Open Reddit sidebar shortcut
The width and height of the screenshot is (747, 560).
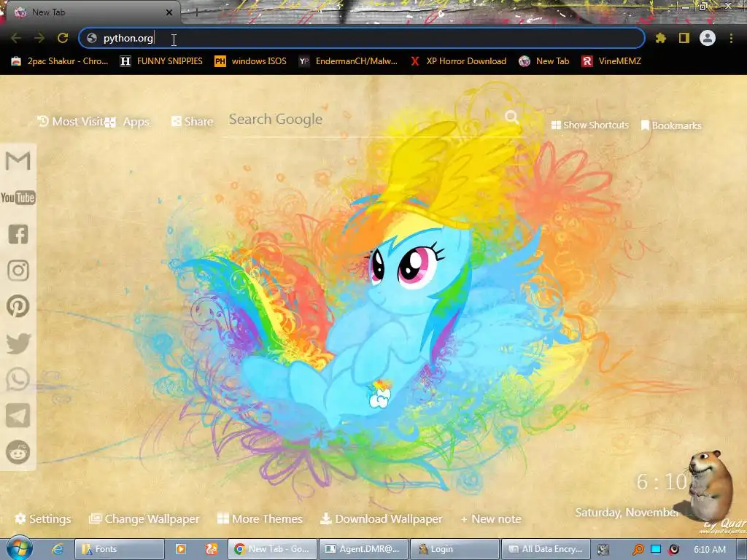coord(18,452)
